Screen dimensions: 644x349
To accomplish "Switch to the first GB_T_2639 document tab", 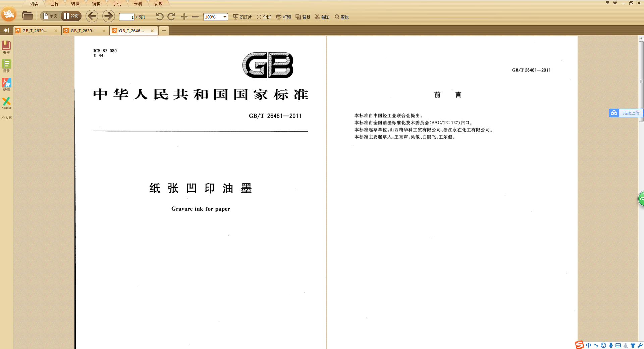I will (x=35, y=31).
